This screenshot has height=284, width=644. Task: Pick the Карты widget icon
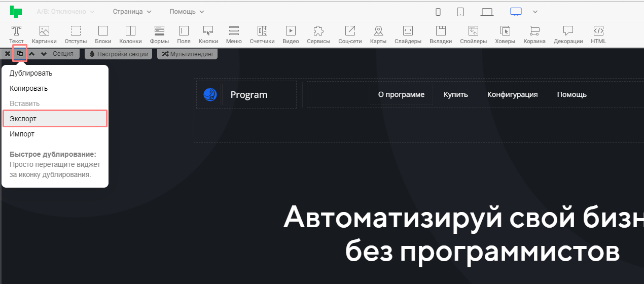(x=378, y=34)
